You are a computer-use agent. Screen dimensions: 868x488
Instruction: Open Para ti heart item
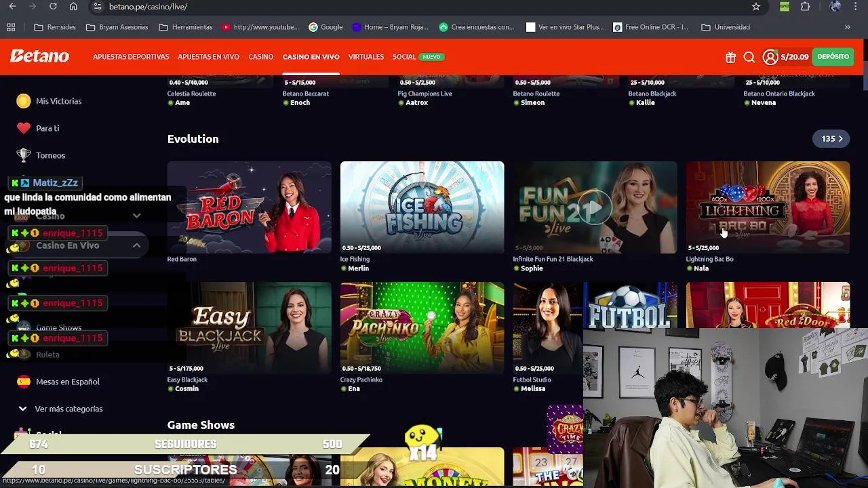click(38, 128)
